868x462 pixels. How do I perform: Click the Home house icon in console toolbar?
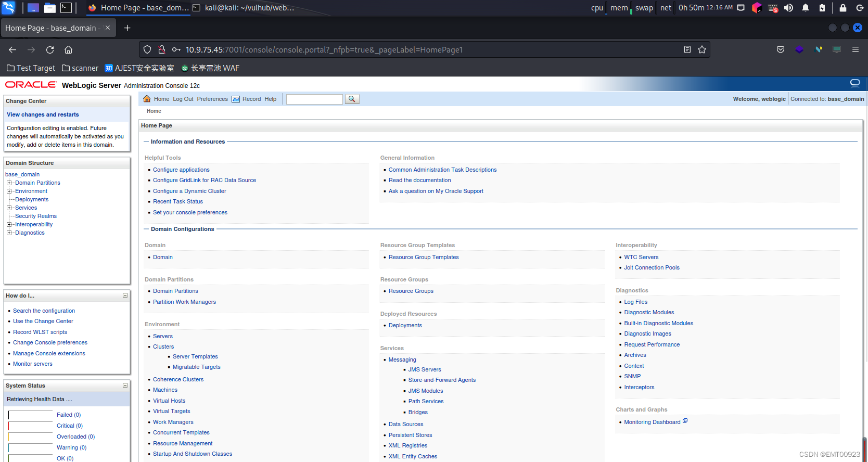(147, 99)
